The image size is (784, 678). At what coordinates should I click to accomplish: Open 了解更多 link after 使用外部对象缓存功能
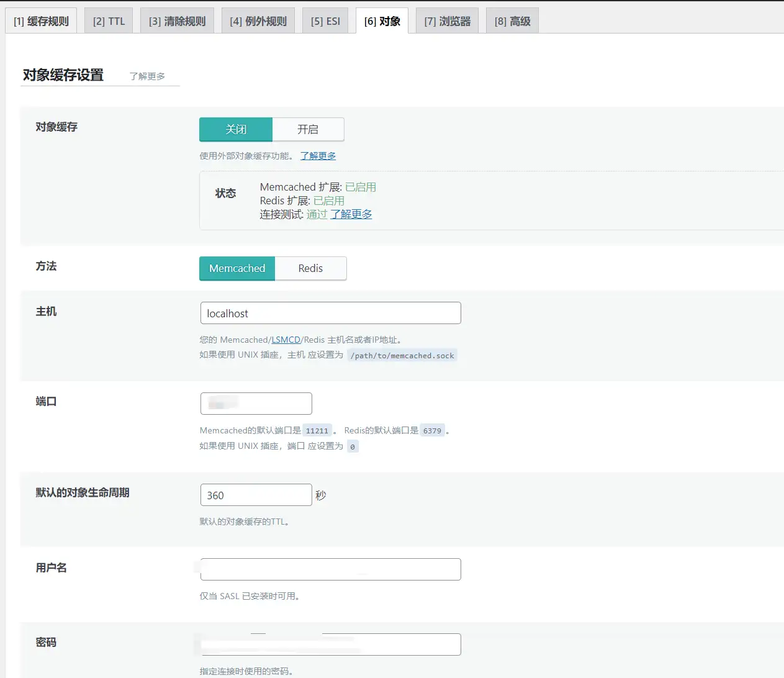318,156
